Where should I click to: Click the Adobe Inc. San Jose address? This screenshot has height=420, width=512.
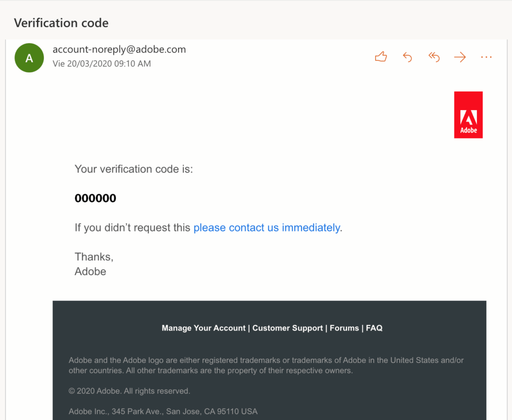[163, 411]
